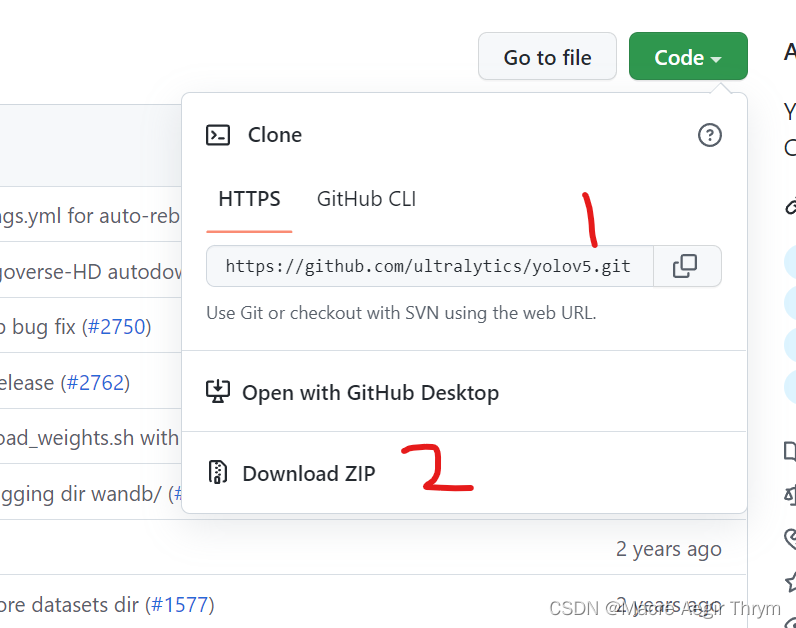This screenshot has width=796, height=628.
Task: Open pull request link #2750
Action: (117, 327)
